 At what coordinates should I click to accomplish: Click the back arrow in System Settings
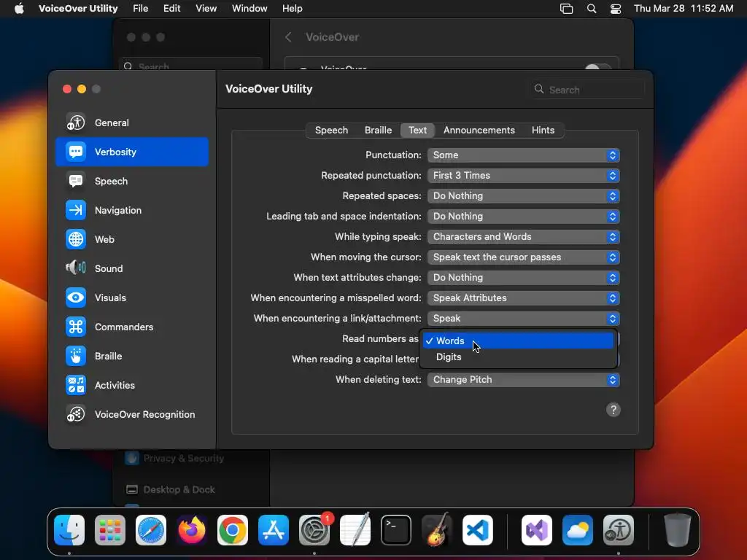tap(288, 37)
